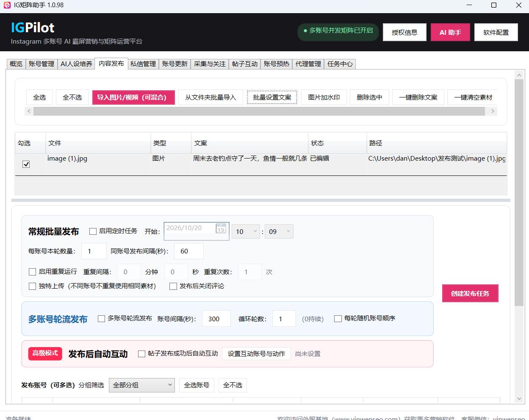Click the horizontal toolbar scrollbar thumb
The width and height of the screenshot is (529, 420).
coord(259,111)
